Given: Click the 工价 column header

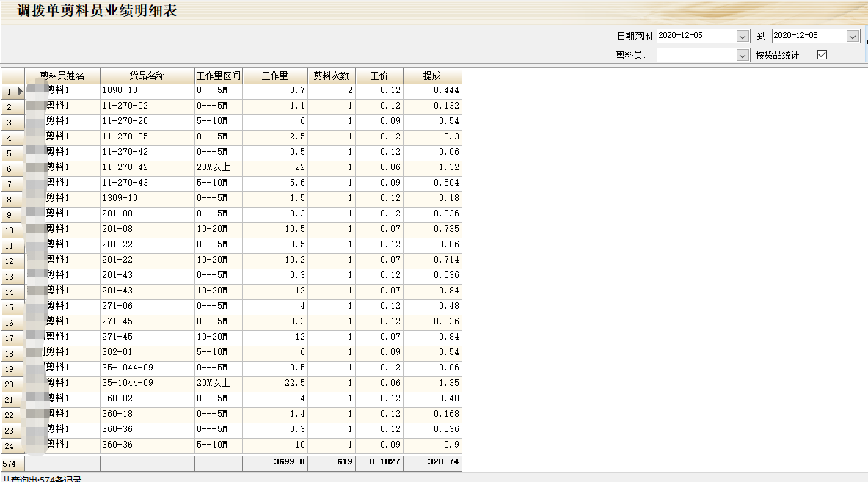Looking at the screenshot, I should 379,76.
